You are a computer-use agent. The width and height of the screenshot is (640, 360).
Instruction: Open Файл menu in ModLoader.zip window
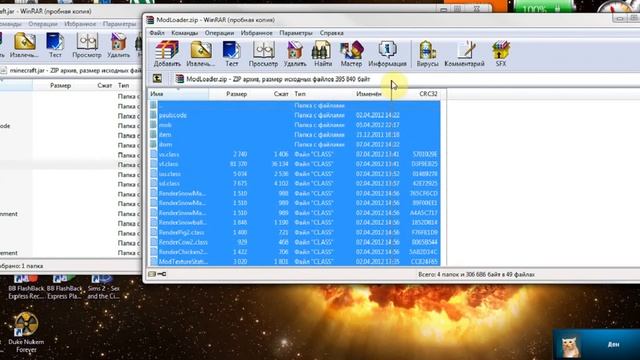tap(157, 33)
